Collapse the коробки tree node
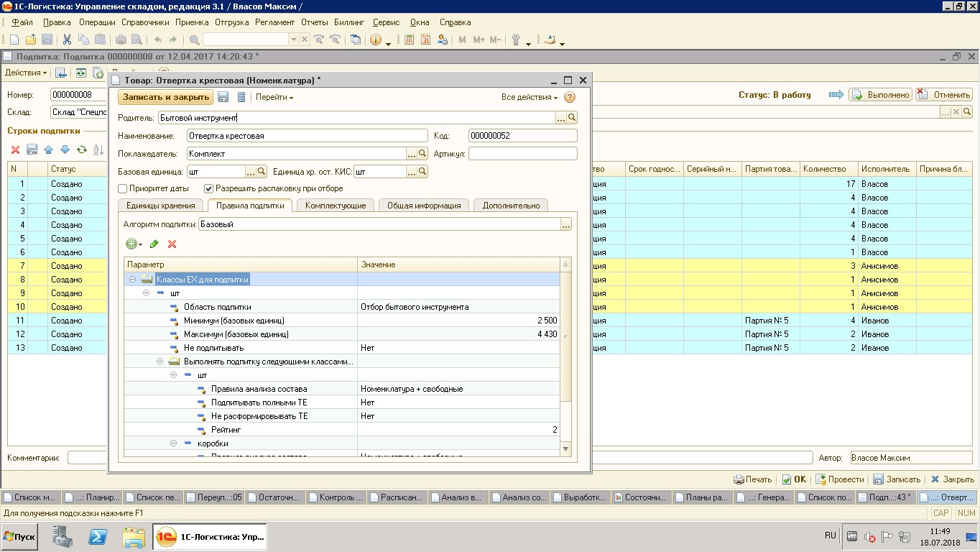 [x=174, y=443]
